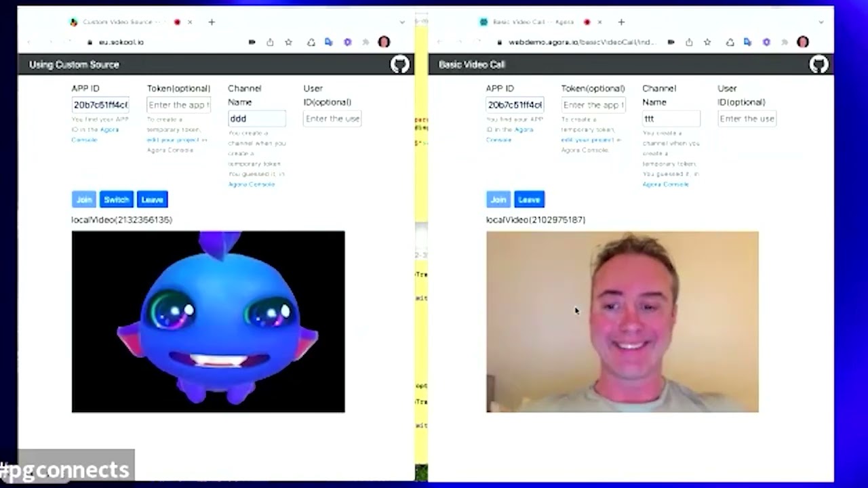The height and width of the screenshot is (488, 868).
Task: Click the 'Basic Video Call' header title
Action: pos(472,64)
